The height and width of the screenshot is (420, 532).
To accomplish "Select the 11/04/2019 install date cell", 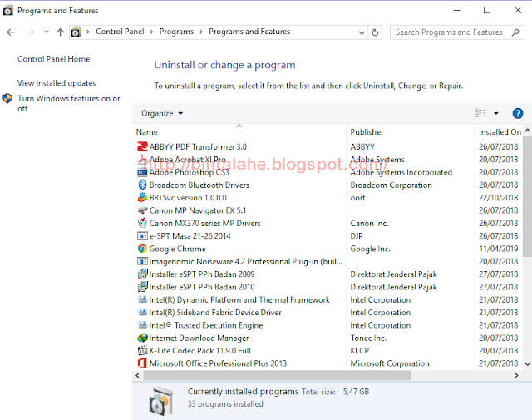I will 498,249.
